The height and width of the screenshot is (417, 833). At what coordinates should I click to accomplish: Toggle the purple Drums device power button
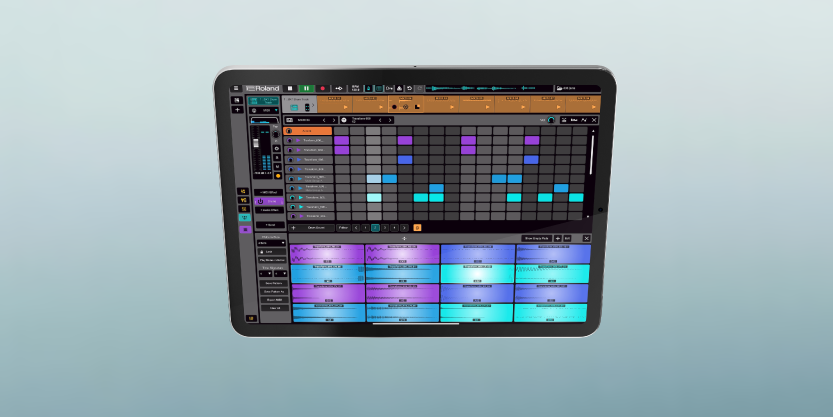[x=260, y=201]
